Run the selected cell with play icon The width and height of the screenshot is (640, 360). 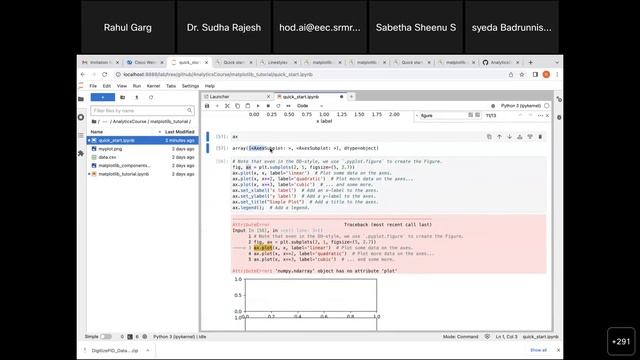pos(258,106)
